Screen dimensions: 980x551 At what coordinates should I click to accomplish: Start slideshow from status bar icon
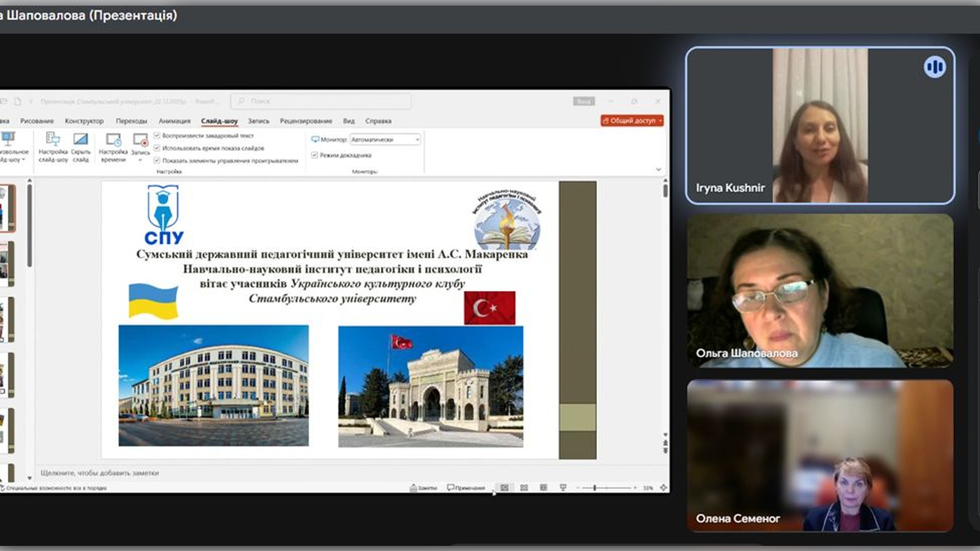click(563, 488)
